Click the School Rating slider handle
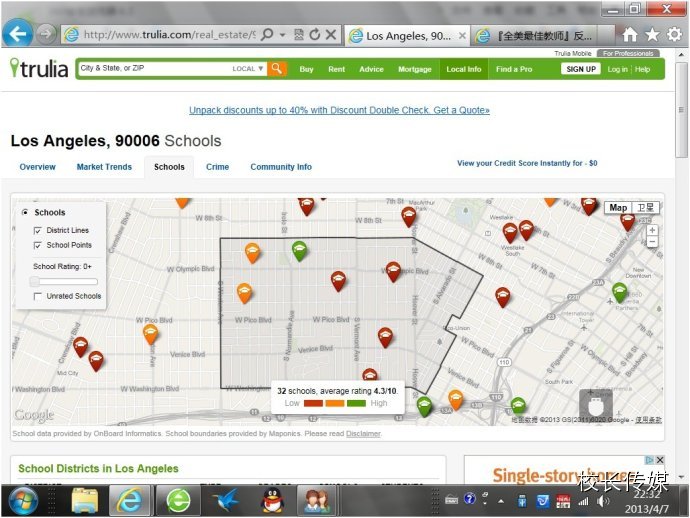 pos(34,281)
